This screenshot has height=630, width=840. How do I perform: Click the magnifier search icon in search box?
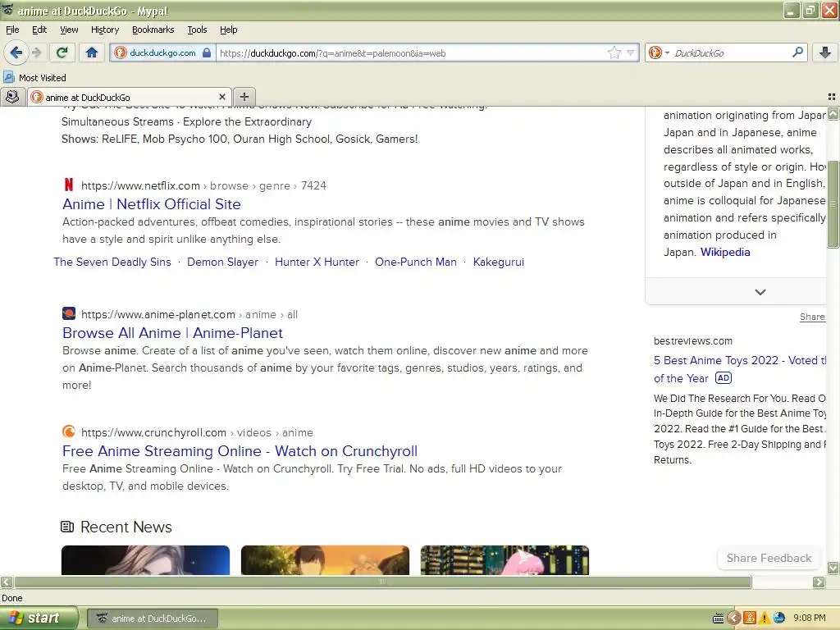797,52
